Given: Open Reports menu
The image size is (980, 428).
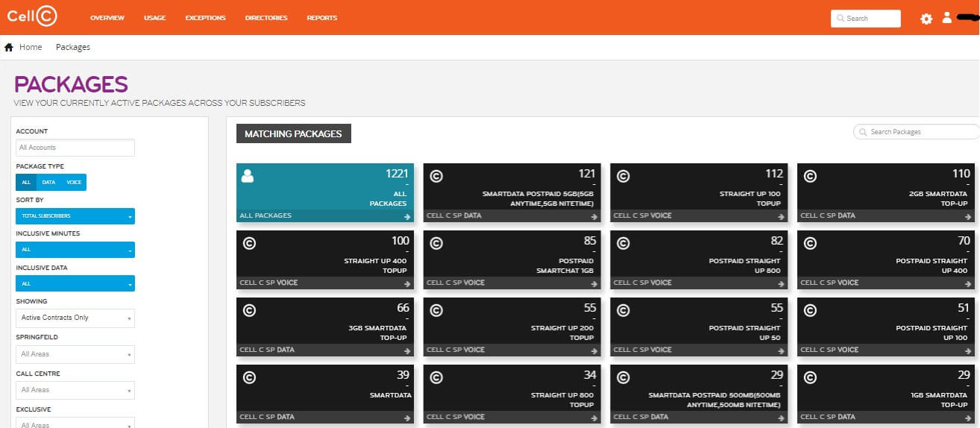Looking at the screenshot, I should point(322,18).
